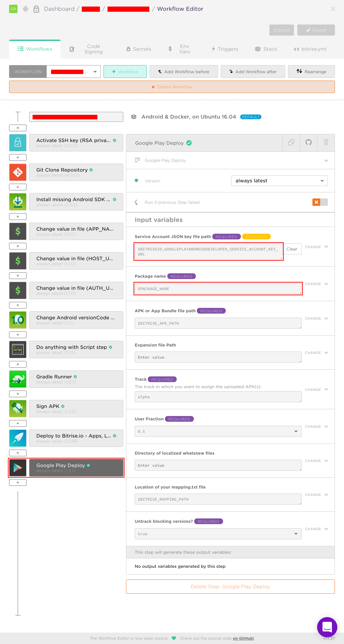Select the Activate SSH key step icon
This screenshot has width=344, height=644.
[x=17, y=143]
